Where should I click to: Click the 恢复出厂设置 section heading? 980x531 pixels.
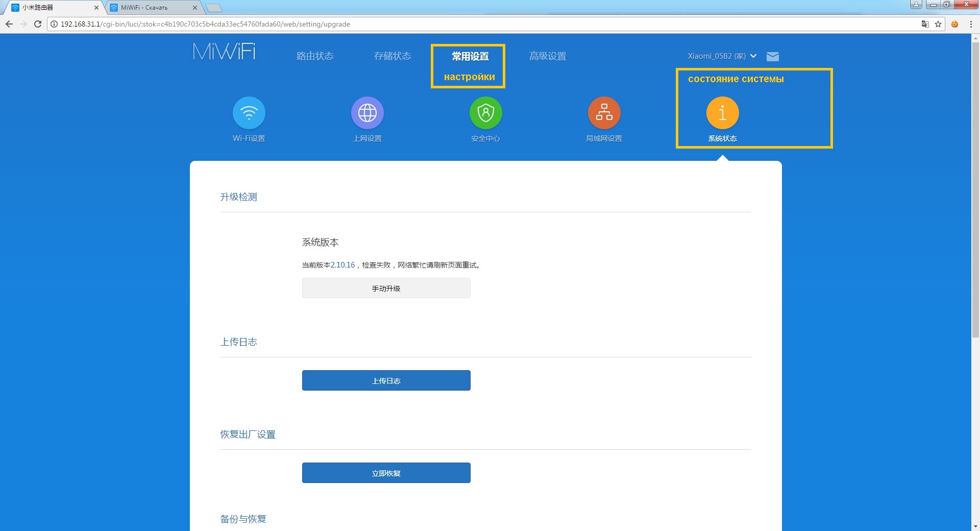(x=248, y=435)
